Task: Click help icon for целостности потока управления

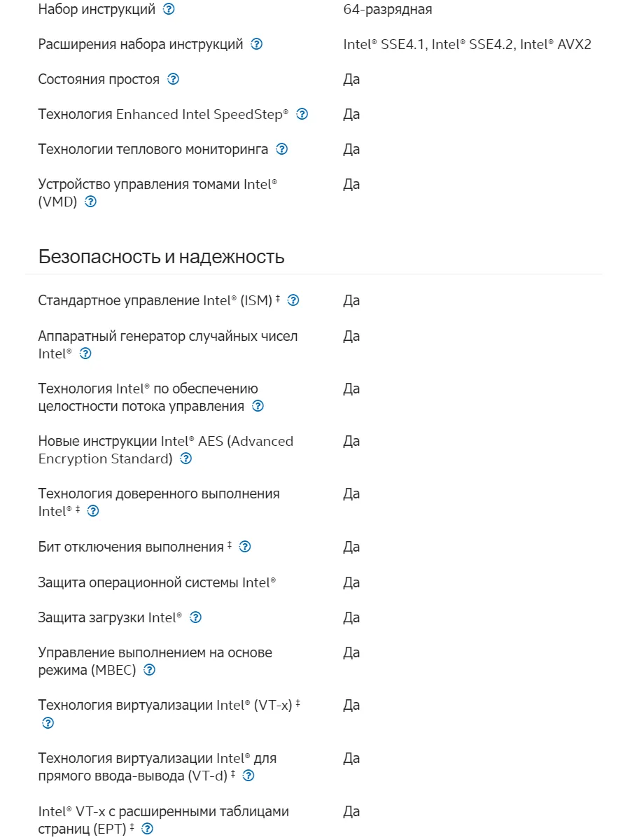Action: click(258, 407)
